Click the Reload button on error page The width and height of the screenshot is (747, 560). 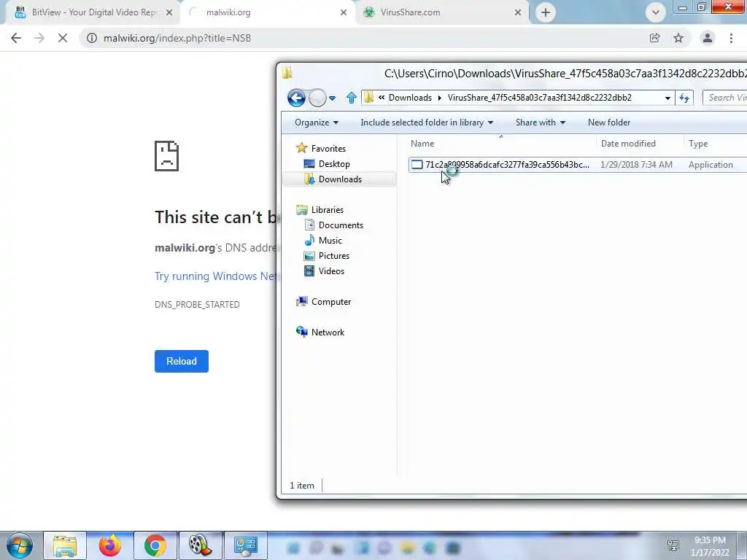point(182,361)
